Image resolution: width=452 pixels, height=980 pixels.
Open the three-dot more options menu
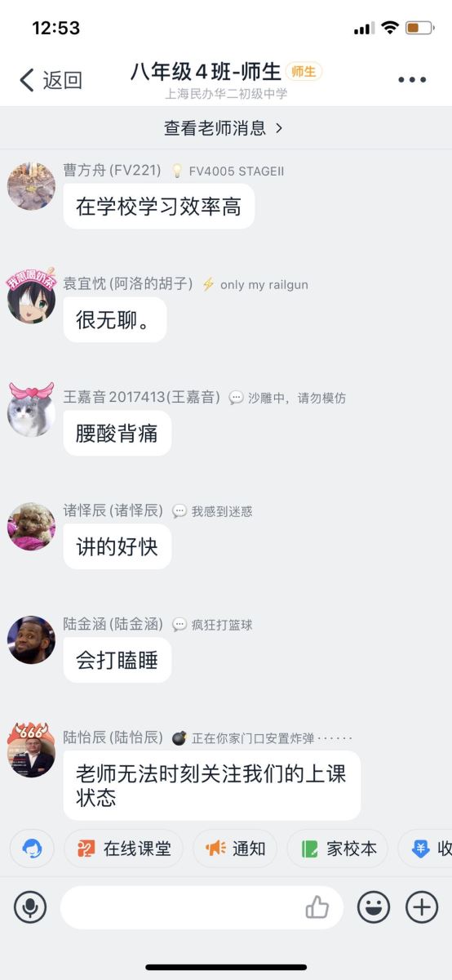pyautogui.click(x=412, y=80)
